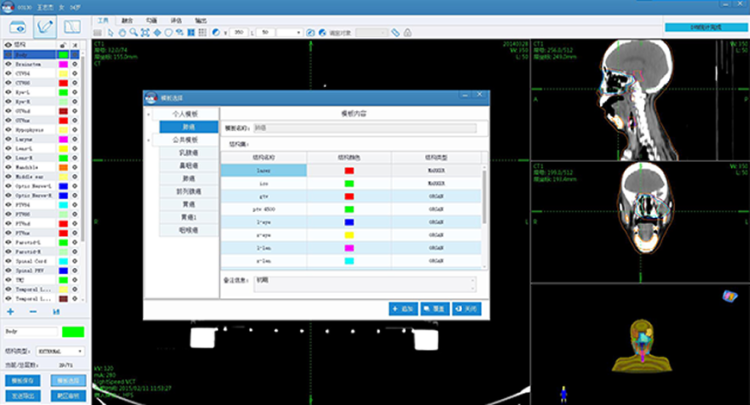Viewport: 750px width, 405px height.
Task: Select the 乳腺癌 template in list
Action: click(187, 152)
